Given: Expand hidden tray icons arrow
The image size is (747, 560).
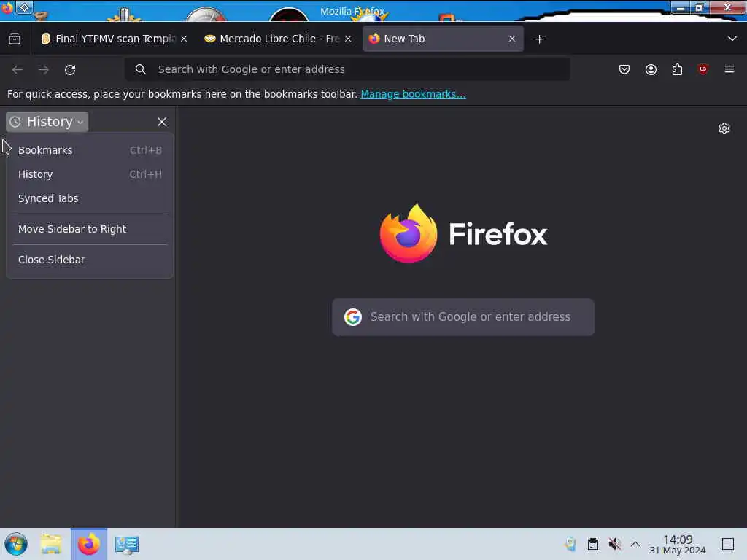Looking at the screenshot, I should point(635,544).
